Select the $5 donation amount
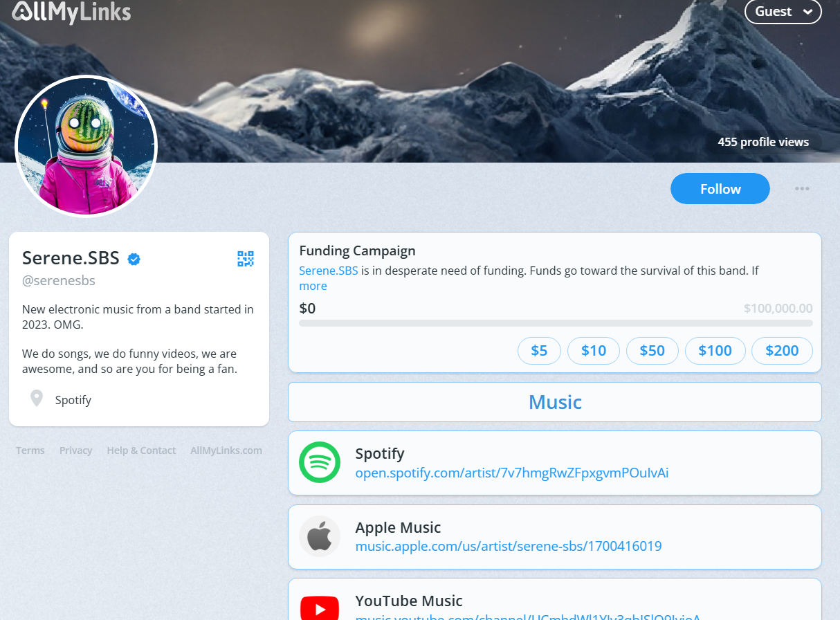Screen dimensions: 840x620 click(539, 351)
